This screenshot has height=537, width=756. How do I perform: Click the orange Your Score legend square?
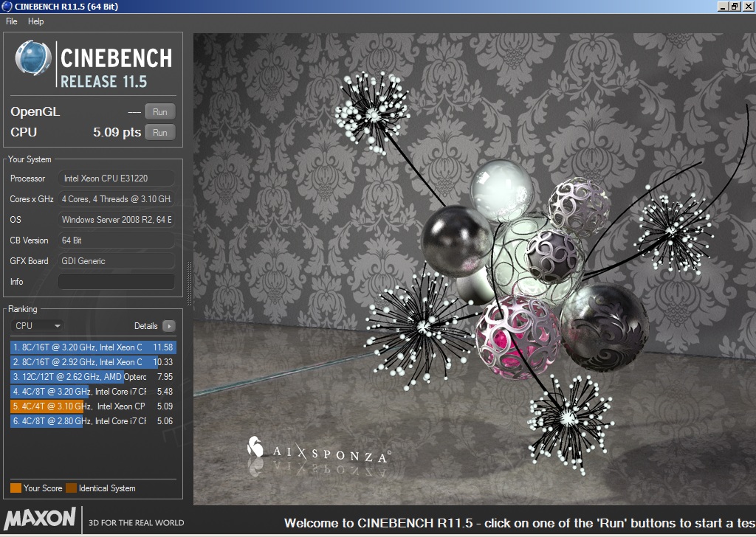tap(16, 488)
